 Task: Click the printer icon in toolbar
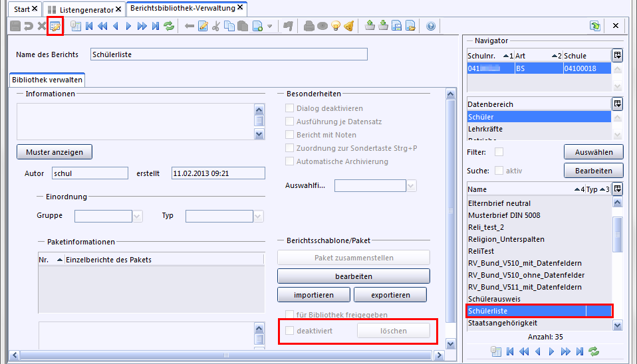click(309, 27)
